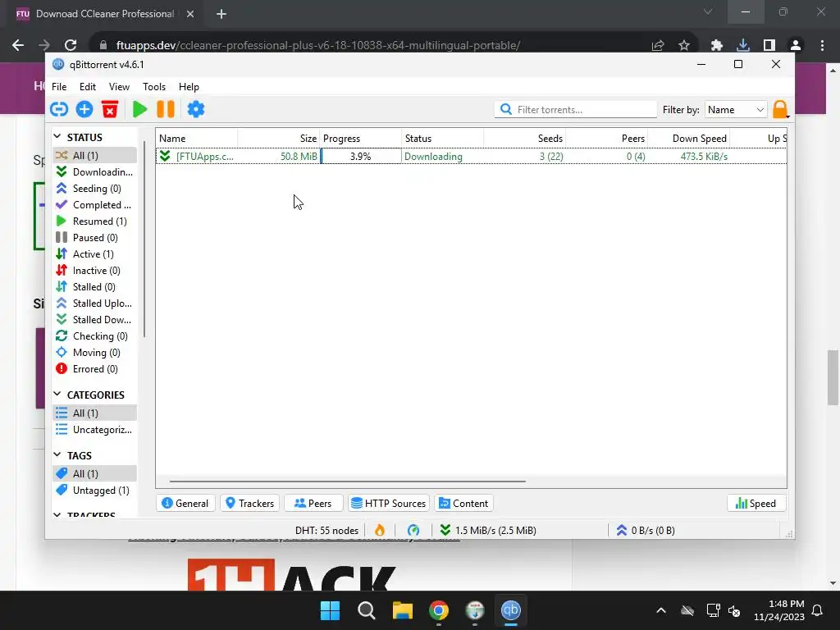Collapse the TRACKERS section
Viewport: 840px width, 630px height.
click(x=57, y=514)
